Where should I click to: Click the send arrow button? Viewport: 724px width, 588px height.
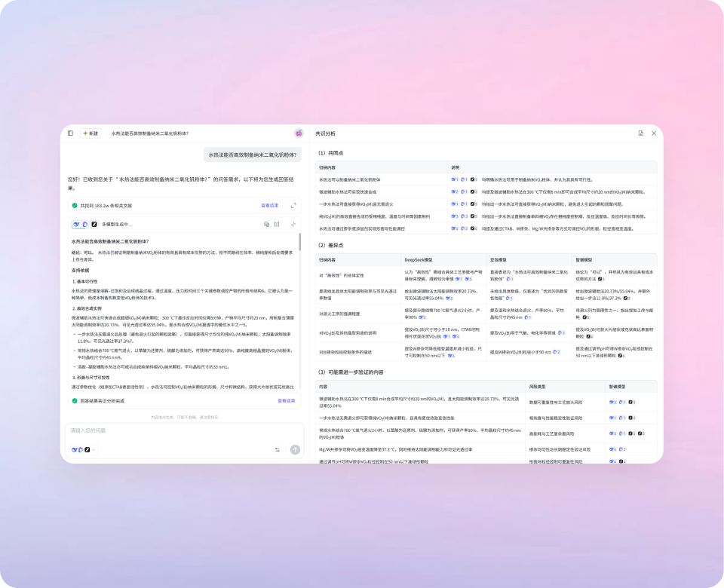(295, 449)
